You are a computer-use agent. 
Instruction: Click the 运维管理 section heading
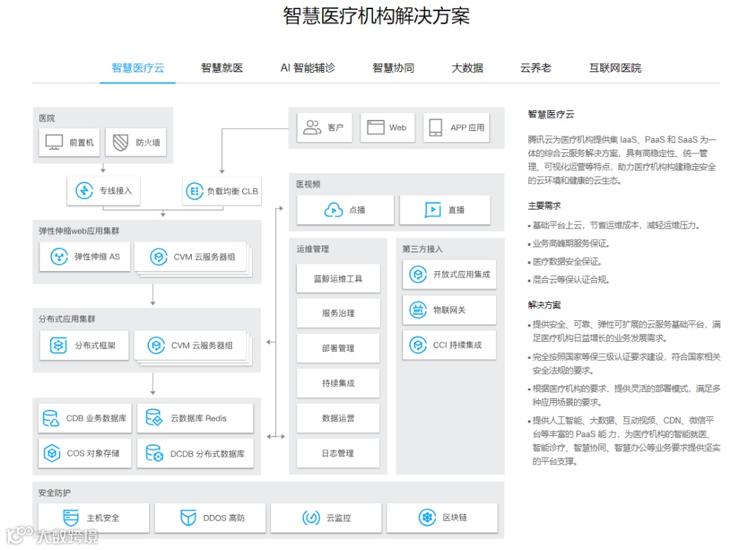312,249
